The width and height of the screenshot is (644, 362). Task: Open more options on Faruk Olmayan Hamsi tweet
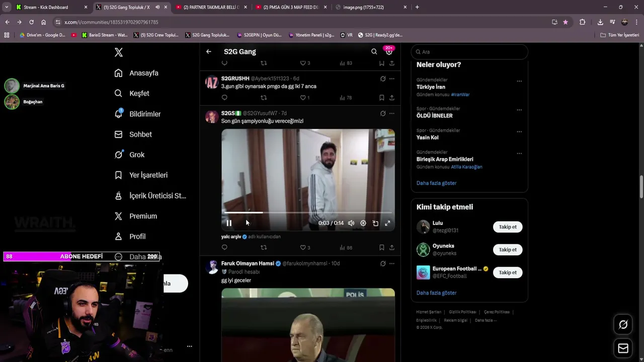[x=392, y=263]
